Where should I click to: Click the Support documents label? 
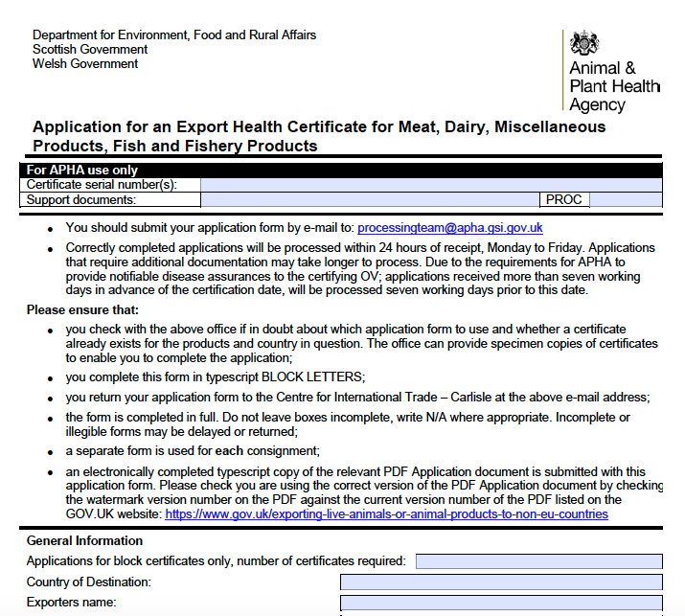[81, 199]
